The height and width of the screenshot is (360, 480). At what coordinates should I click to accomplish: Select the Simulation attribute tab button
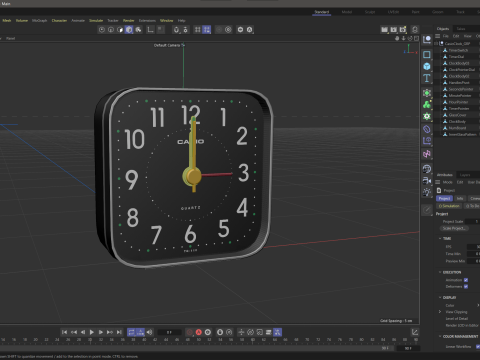click(x=449, y=206)
